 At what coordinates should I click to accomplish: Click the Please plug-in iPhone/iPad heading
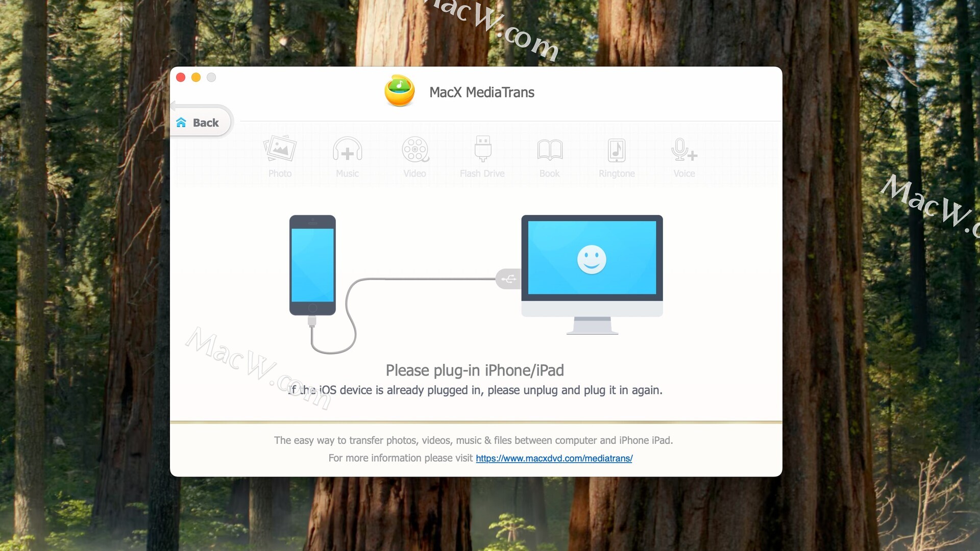(475, 370)
